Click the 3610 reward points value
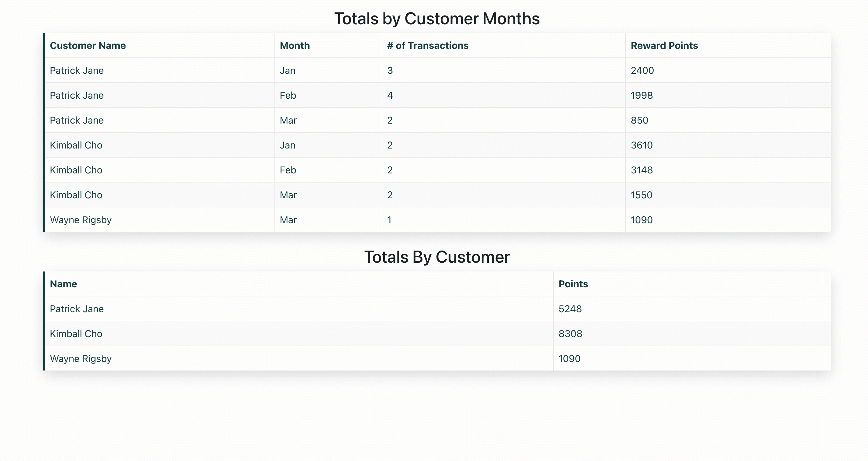868x461 pixels. 642,145
